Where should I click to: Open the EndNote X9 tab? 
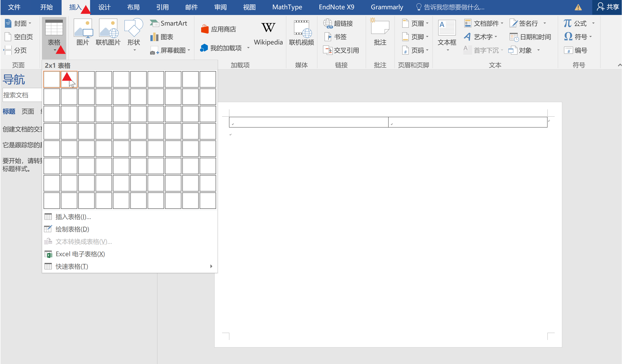336,7
